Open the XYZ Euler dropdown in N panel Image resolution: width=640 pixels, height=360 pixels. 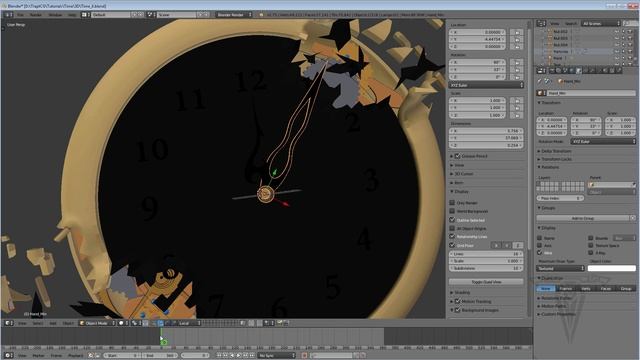point(486,85)
